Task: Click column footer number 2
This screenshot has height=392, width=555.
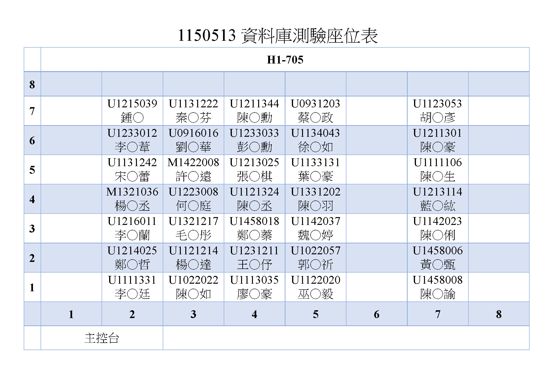Action: [132, 314]
